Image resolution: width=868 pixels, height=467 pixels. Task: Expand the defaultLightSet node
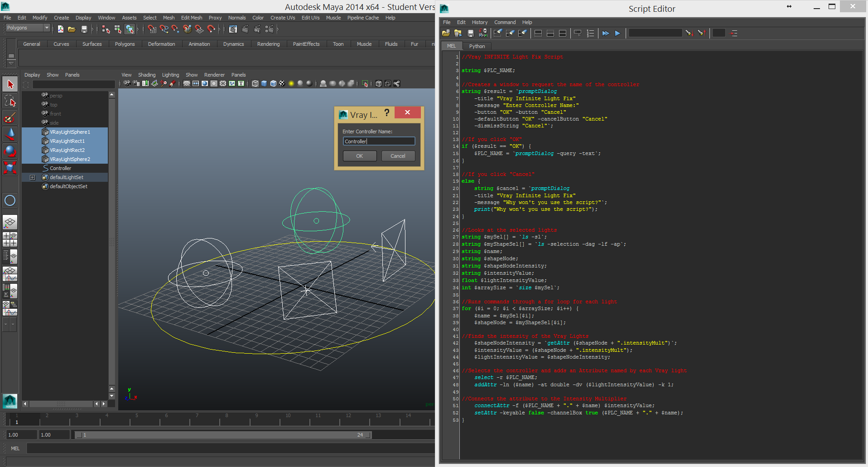coord(32,177)
